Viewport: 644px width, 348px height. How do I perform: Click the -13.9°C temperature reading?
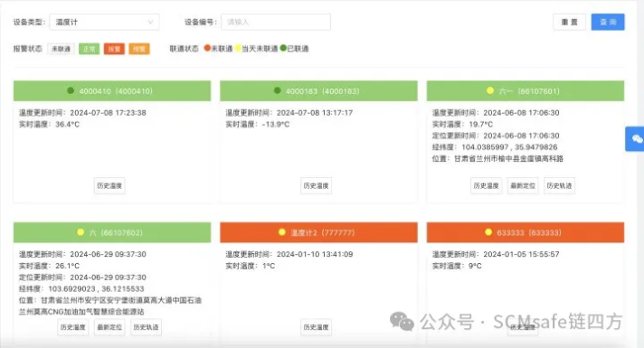tap(276, 125)
